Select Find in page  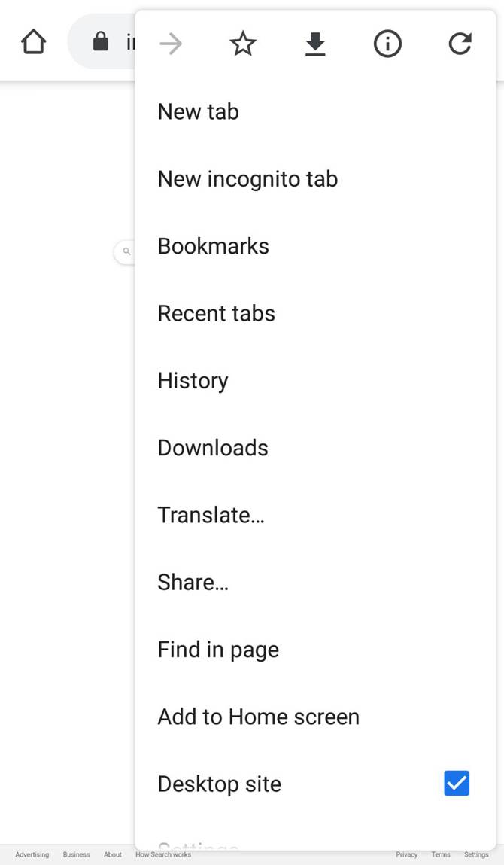(218, 650)
